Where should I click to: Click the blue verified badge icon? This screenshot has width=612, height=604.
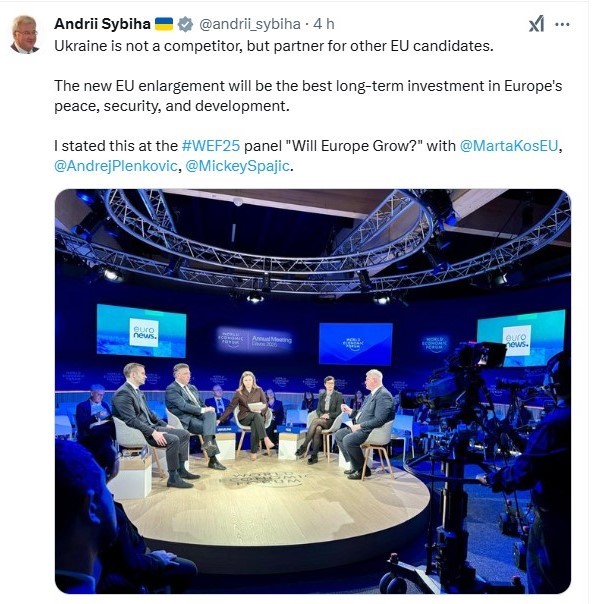pyautogui.click(x=185, y=24)
